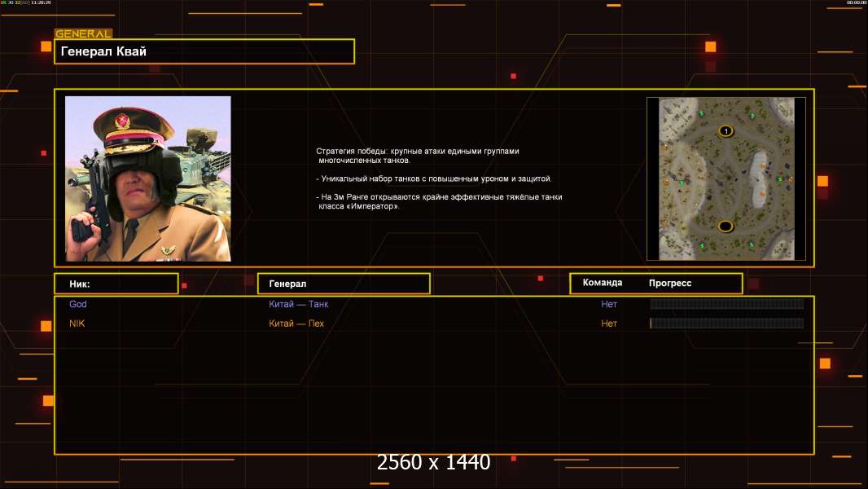Click the Прогресс column header
Image resolution: width=868 pixels, height=489 pixels.
(670, 283)
